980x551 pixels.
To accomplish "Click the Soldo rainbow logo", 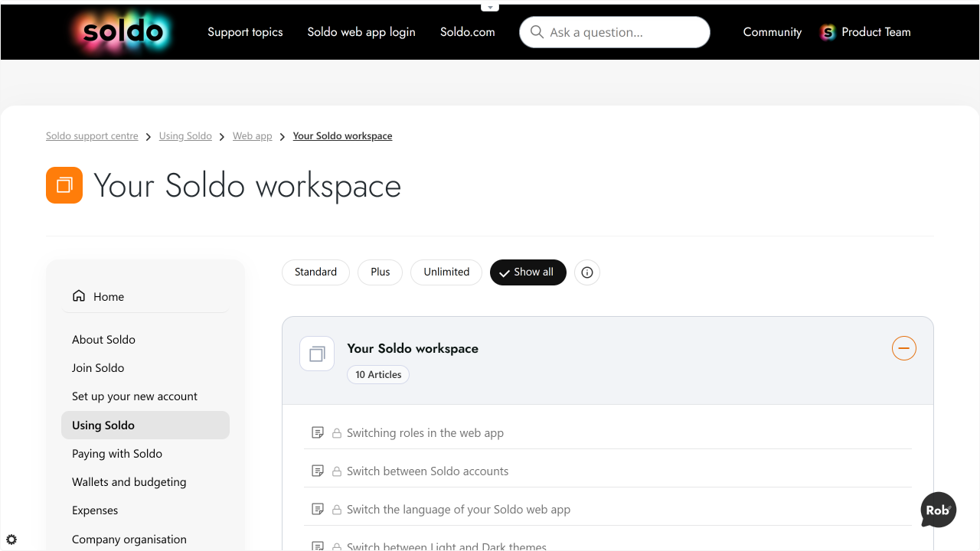I will (x=122, y=31).
